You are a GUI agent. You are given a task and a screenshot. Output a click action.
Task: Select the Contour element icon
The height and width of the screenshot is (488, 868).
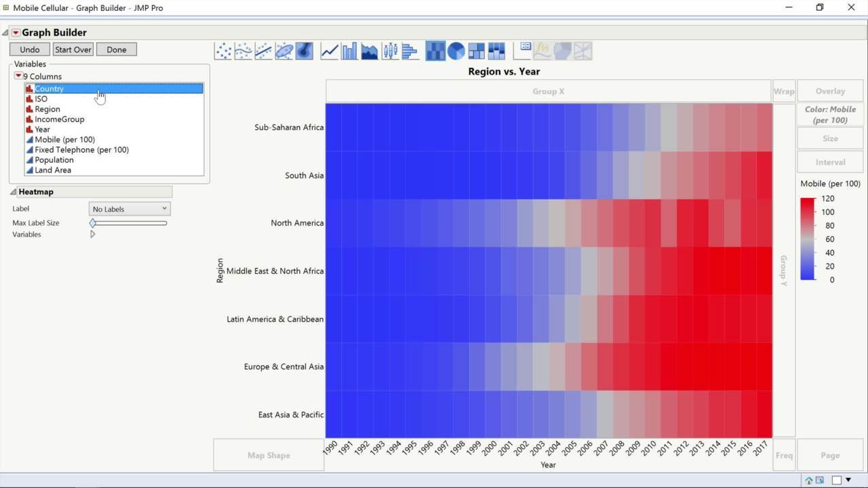(302, 50)
